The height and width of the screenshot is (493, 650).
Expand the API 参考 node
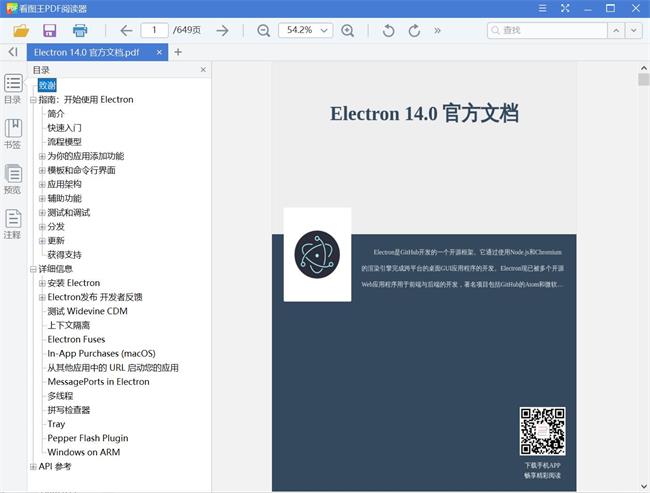[x=33, y=466]
